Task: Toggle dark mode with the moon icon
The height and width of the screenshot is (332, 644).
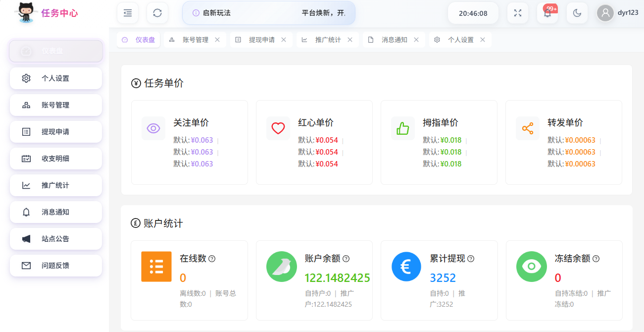Action: click(x=577, y=13)
